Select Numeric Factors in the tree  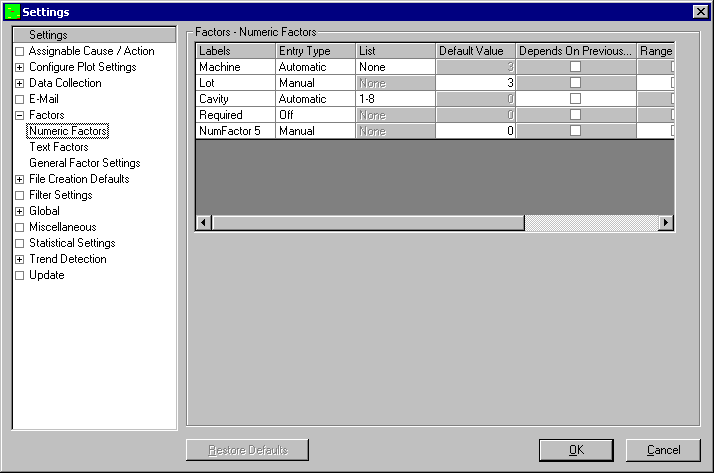click(x=68, y=131)
